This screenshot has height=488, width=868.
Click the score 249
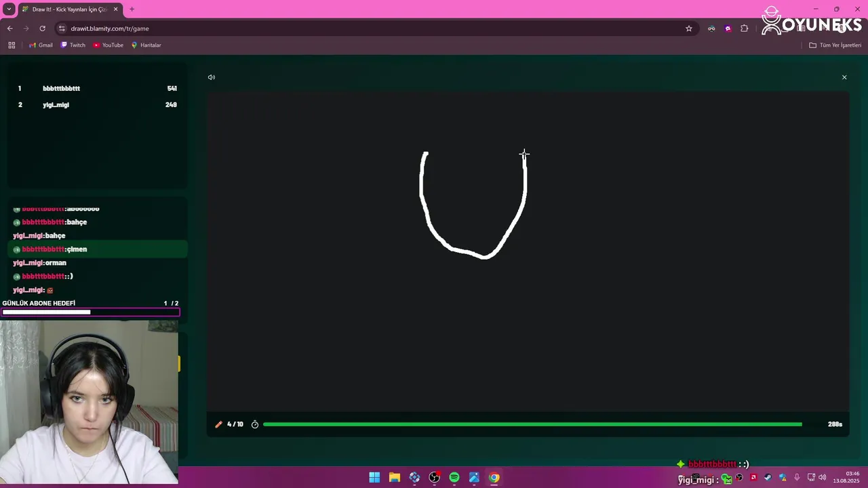[171, 105]
